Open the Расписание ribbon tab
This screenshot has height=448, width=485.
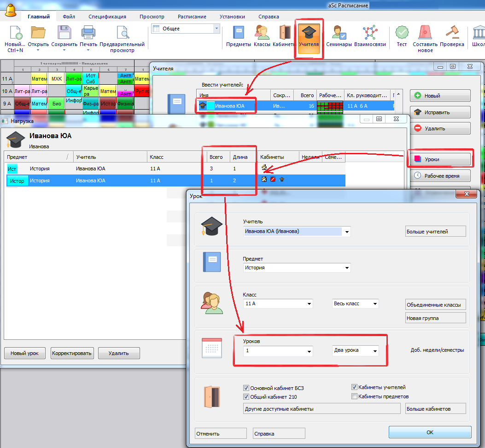point(192,17)
